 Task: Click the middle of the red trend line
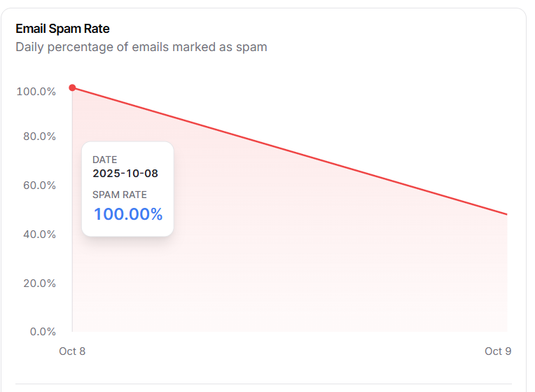click(289, 151)
